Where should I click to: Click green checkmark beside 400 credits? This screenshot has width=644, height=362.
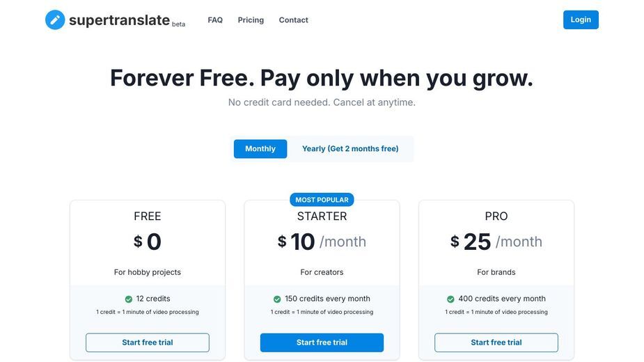(450, 299)
